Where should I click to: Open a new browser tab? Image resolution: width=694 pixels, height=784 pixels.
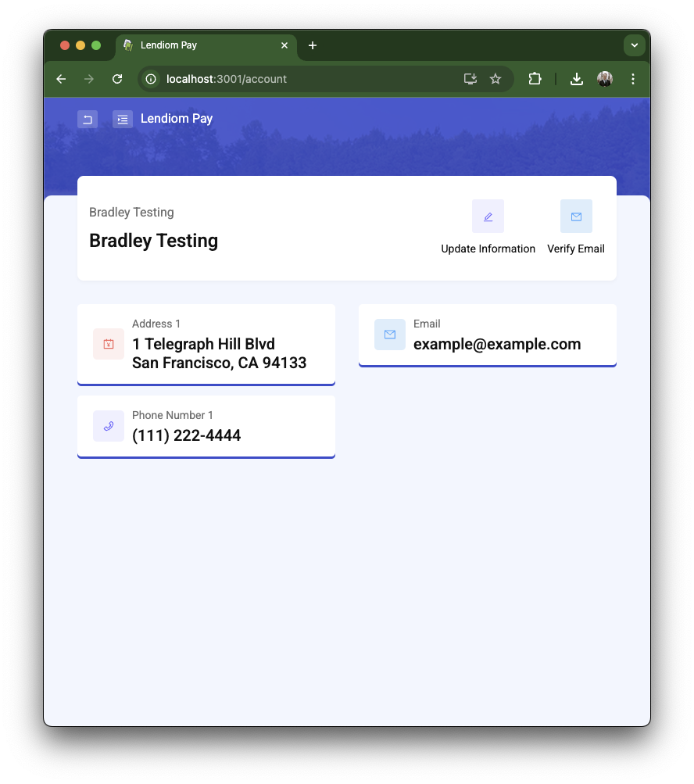point(313,45)
